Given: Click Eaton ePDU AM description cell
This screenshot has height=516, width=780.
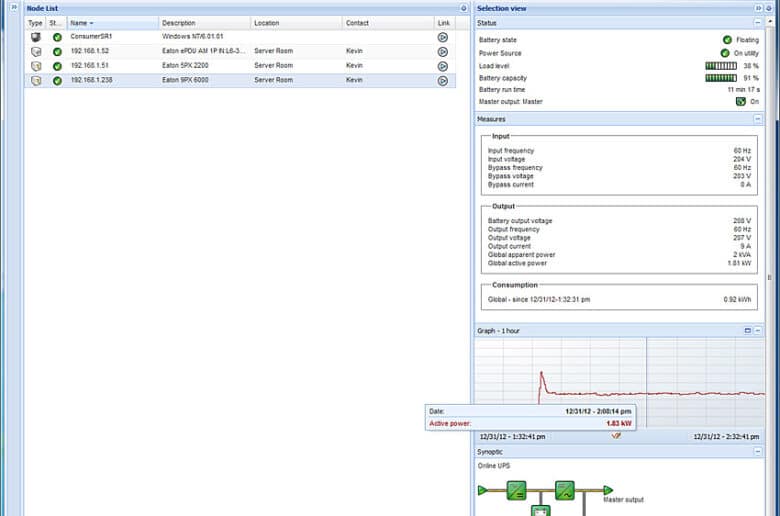Looking at the screenshot, I should pyautogui.click(x=203, y=51).
